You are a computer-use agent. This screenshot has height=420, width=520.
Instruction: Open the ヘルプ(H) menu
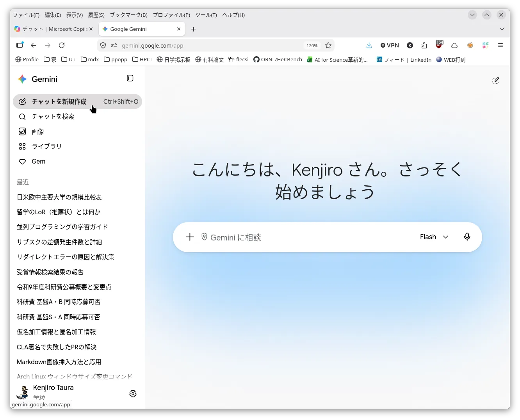point(233,15)
